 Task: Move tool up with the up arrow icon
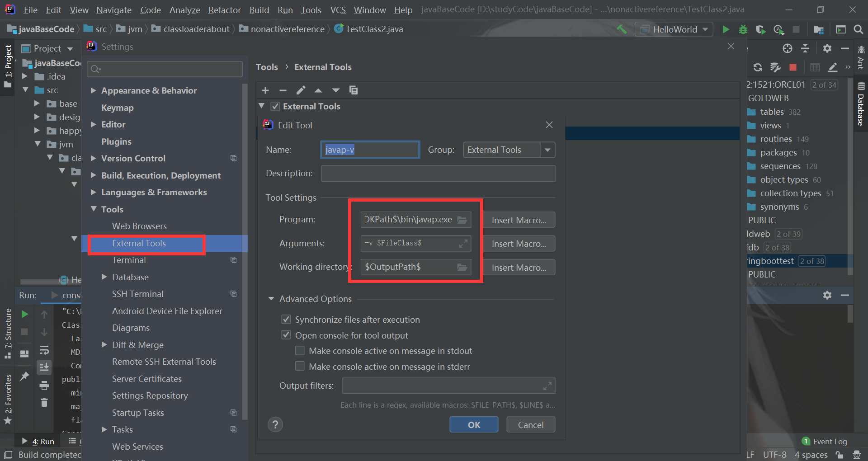318,90
